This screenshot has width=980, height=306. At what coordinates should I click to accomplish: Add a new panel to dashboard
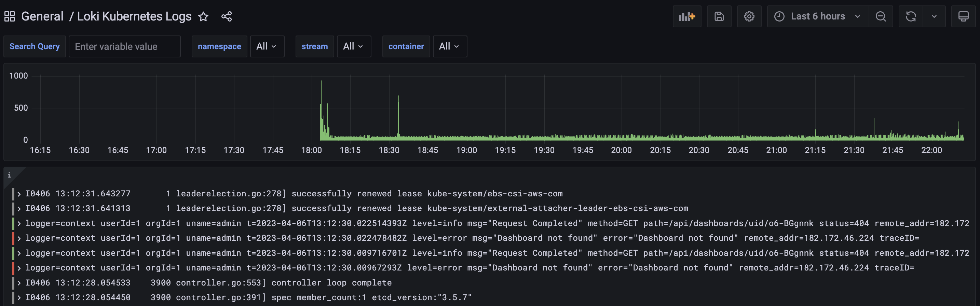click(687, 16)
